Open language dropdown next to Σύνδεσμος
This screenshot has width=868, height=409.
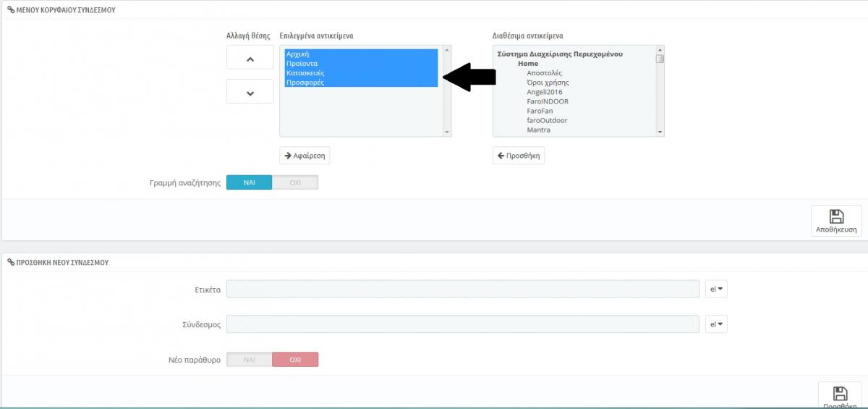pyautogui.click(x=716, y=324)
